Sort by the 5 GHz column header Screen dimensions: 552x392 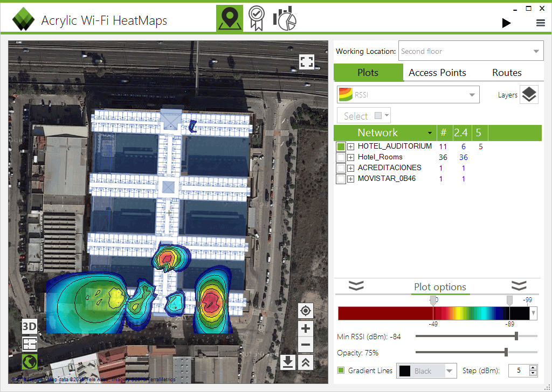479,133
